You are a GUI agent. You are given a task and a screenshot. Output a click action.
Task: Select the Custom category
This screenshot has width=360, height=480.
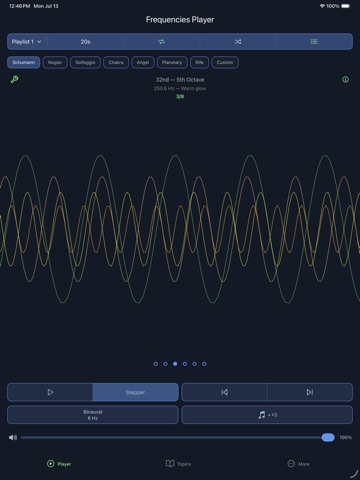pyautogui.click(x=225, y=62)
